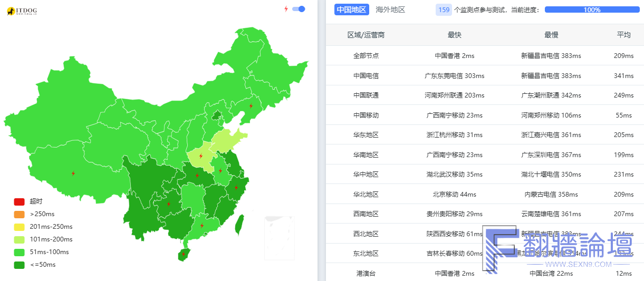Click the lightning marker on Henan province

tap(200, 156)
